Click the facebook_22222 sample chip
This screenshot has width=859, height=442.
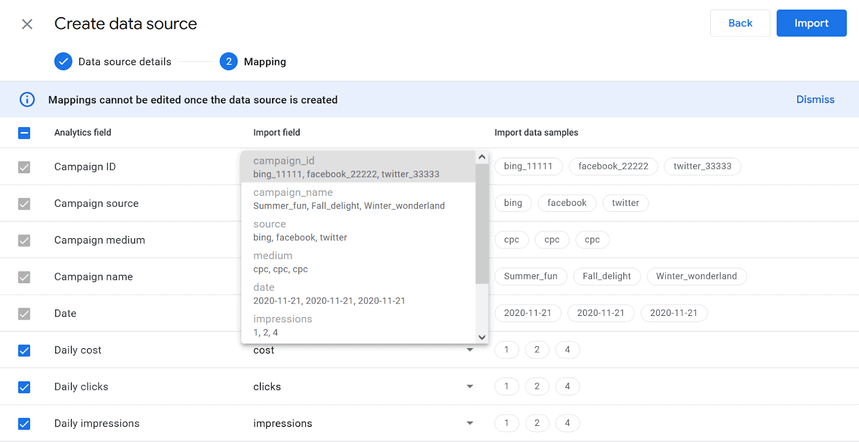point(614,167)
